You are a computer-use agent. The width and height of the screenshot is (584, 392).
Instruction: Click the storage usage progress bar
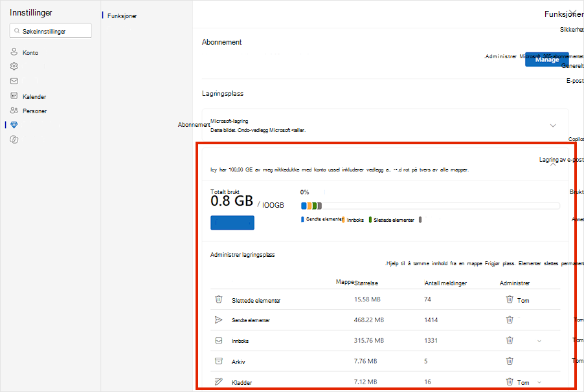point(430,206)
